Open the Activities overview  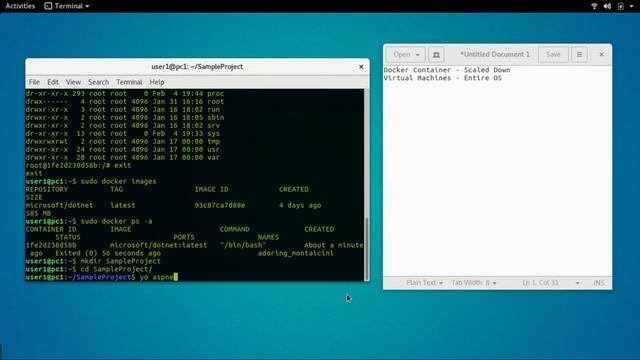(20, 6)
